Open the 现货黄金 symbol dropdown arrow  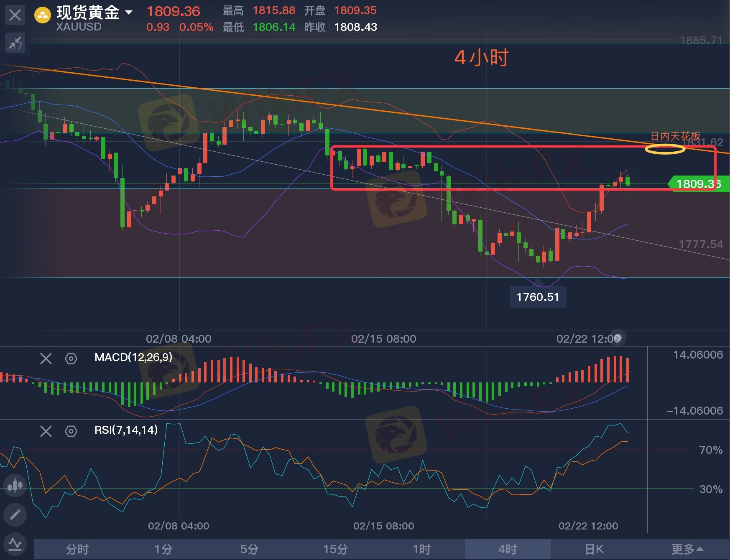pyautogui.click(x=129, y=13)
